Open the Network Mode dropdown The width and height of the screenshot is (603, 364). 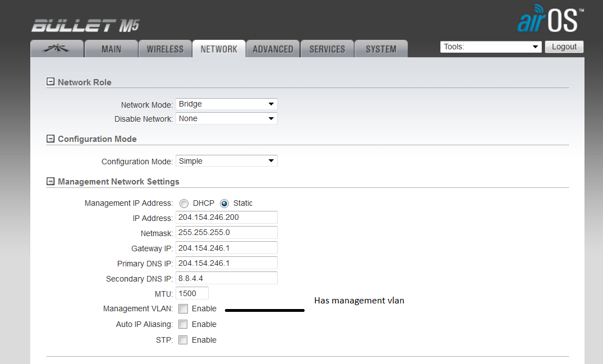227,104
